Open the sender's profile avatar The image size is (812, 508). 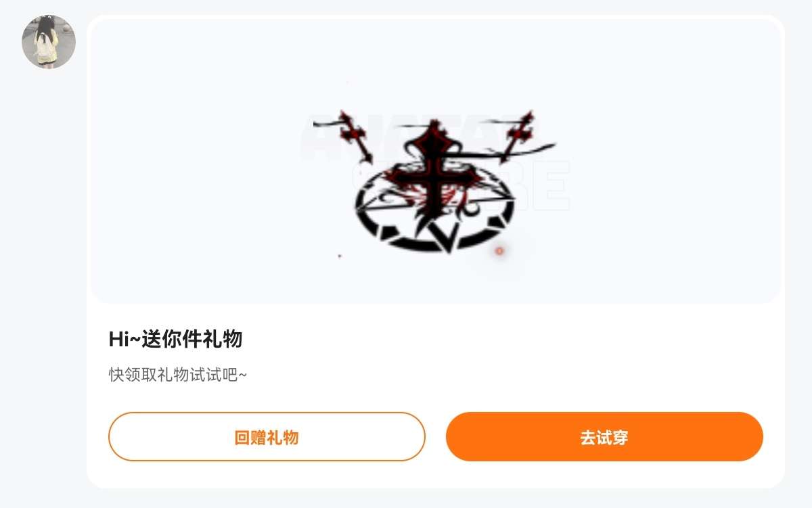pos(49,42)
